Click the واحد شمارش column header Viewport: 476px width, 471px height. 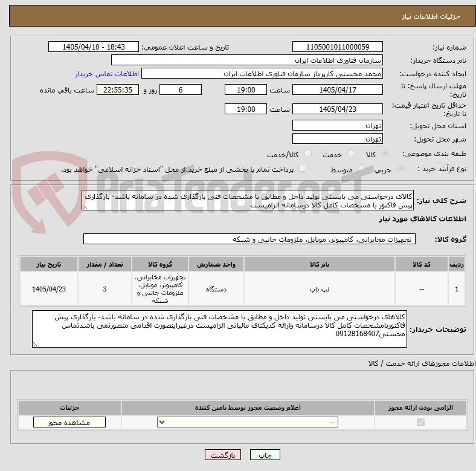coord(216,264)
